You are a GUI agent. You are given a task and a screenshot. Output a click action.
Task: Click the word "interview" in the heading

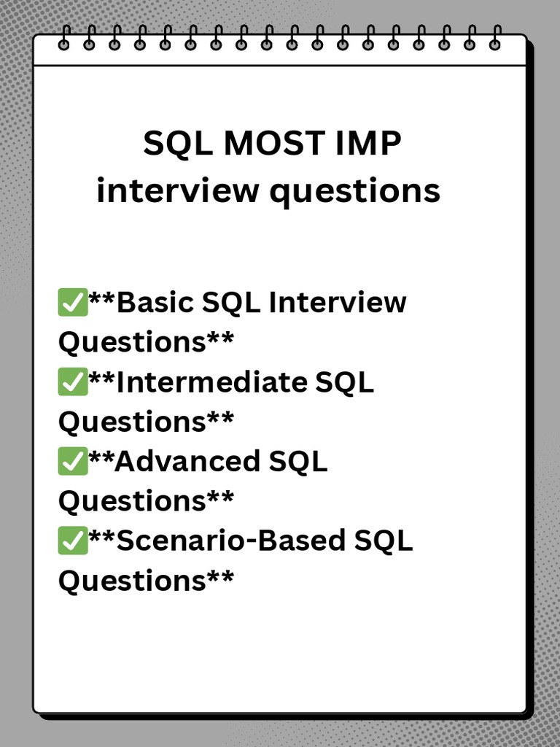pyautogui.click(x=178, y=191)
